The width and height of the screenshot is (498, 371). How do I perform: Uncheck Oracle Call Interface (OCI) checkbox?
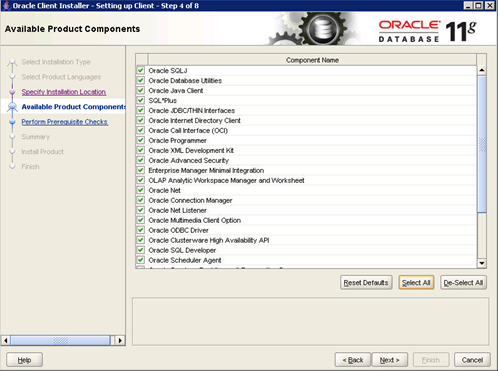point(141,130)
